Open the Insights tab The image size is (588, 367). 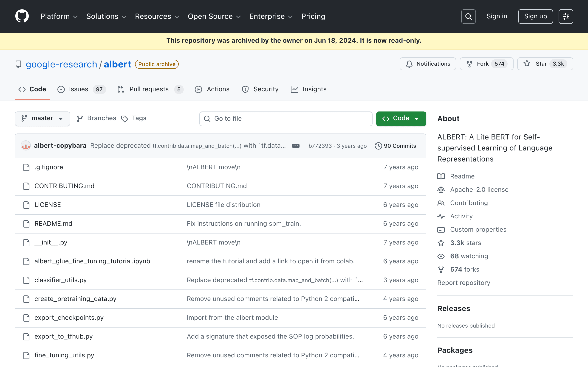pyautogui.click(x=308, y=89)
